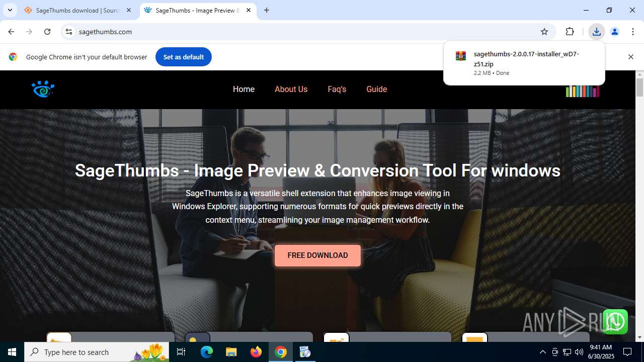Click the colorful bars icon in header
Image resolution: width=644 pixels, height=362 pixels.
[583, 91]
